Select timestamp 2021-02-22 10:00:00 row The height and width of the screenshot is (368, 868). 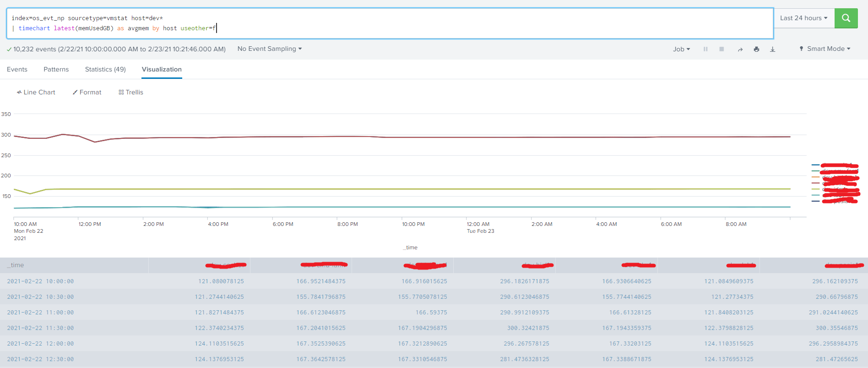coord(40,281)
